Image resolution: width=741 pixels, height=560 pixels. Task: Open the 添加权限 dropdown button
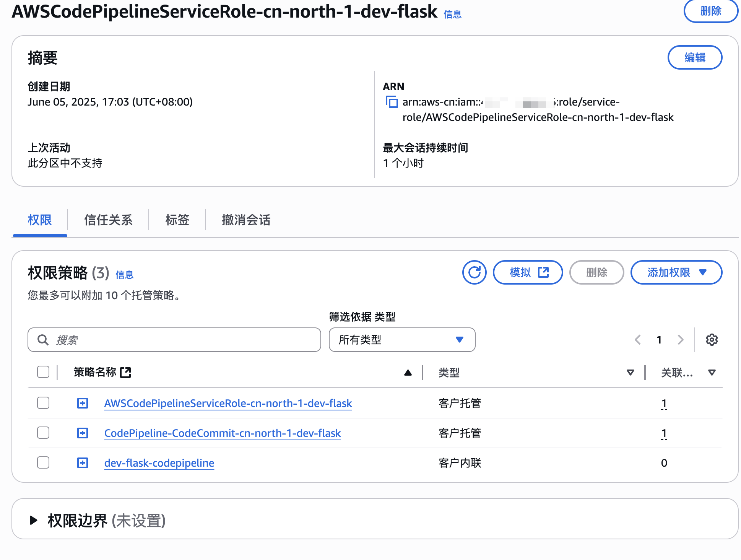click(676, 272)
